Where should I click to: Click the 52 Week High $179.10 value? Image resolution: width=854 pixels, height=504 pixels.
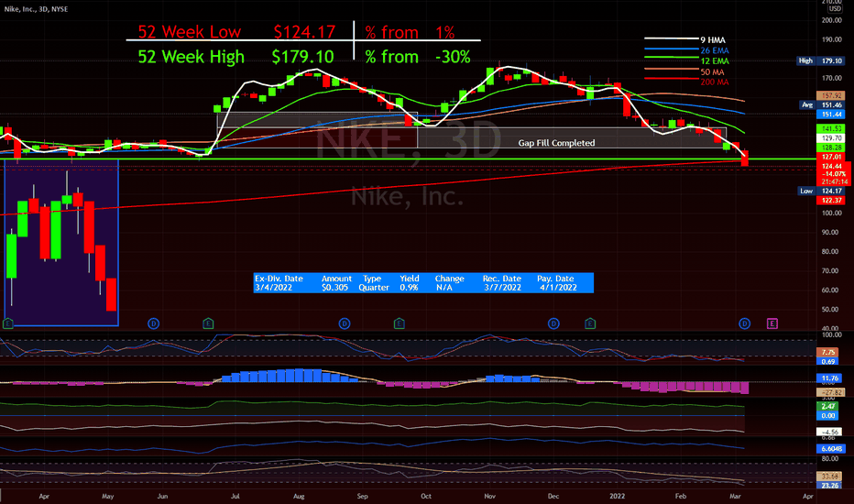point(302,57)
